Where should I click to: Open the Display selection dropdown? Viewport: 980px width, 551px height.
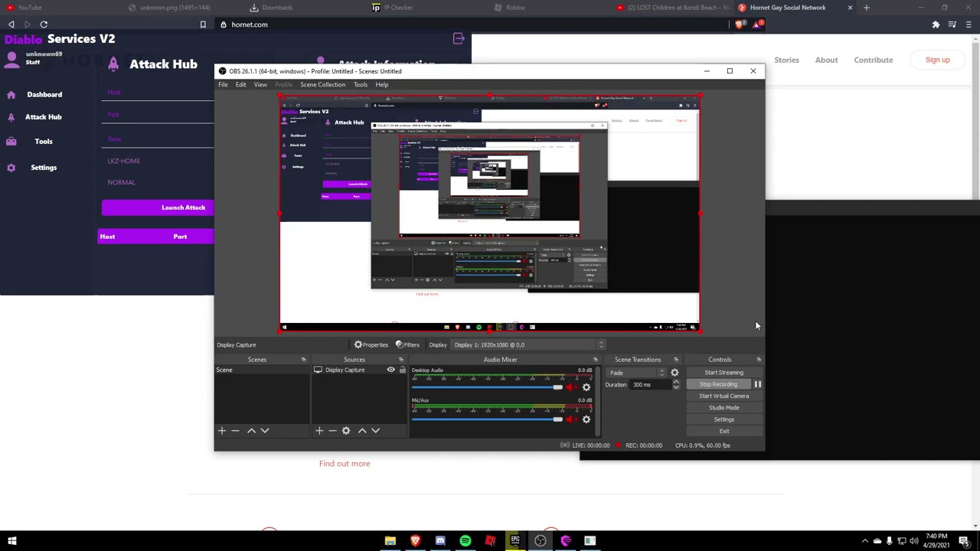coord(528,345)
